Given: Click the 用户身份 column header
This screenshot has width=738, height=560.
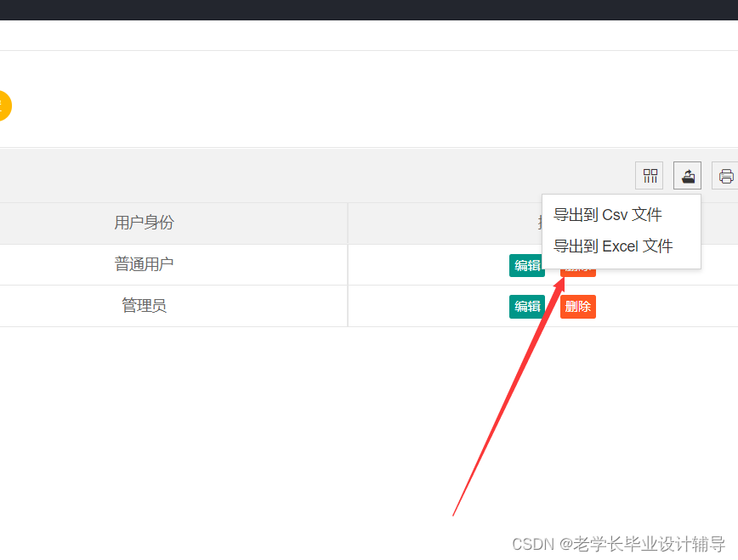Looking at the screenshot, I should point(144,223).
